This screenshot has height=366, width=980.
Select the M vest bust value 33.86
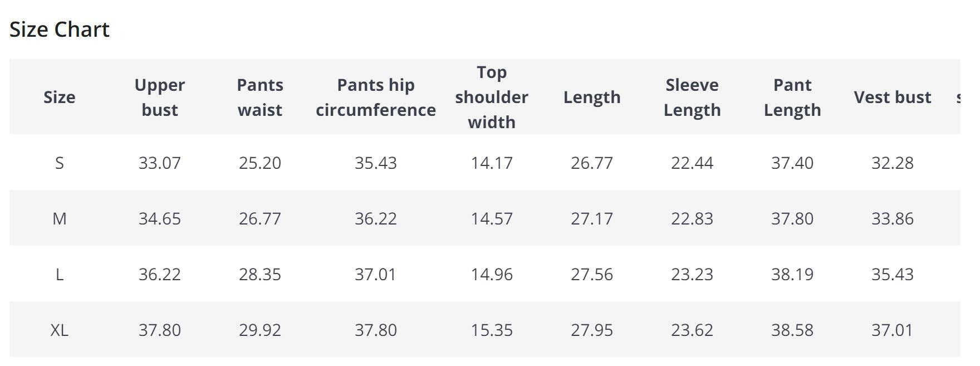[892, 218]
